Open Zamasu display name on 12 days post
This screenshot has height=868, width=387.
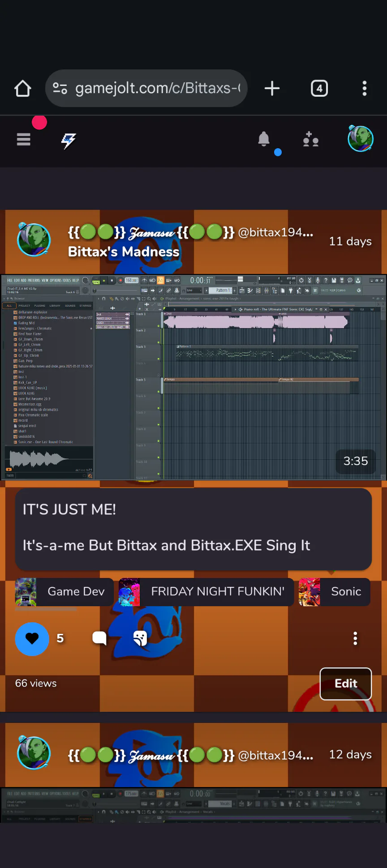click(151, 755)
